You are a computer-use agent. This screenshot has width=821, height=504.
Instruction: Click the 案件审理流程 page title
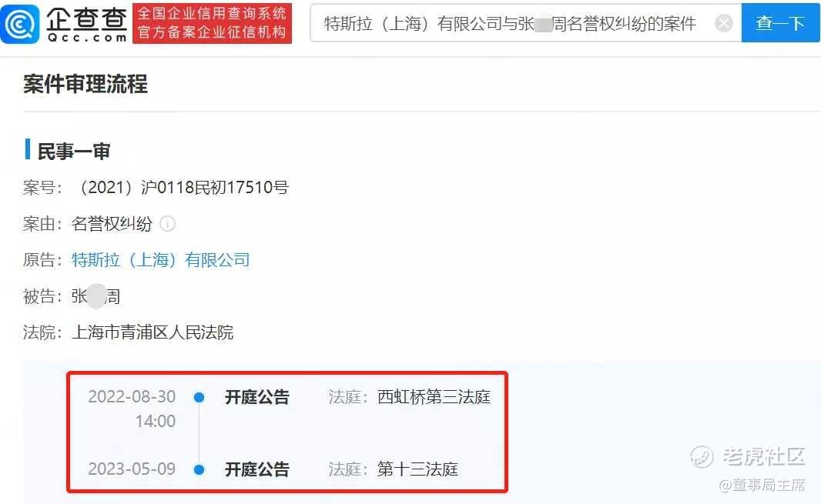point(85,85)
